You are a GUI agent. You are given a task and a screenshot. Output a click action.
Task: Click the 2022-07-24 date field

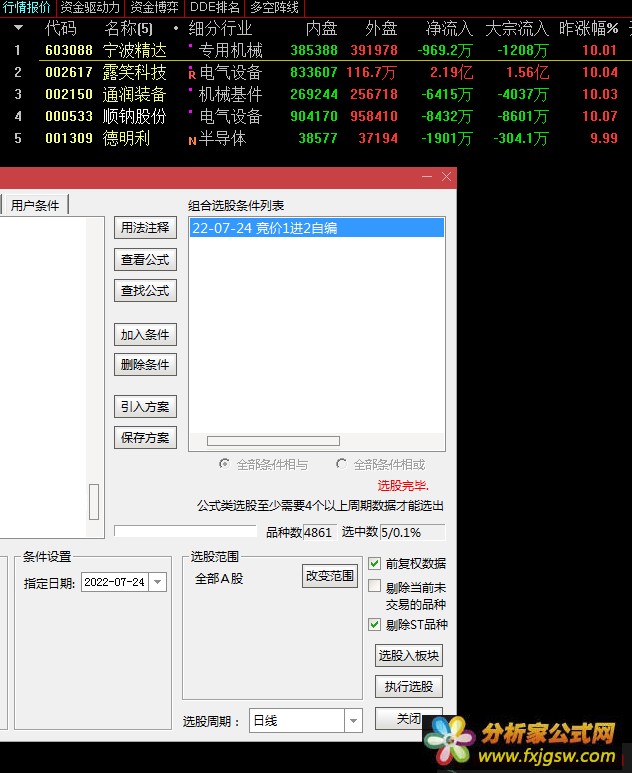click(115, 582)
